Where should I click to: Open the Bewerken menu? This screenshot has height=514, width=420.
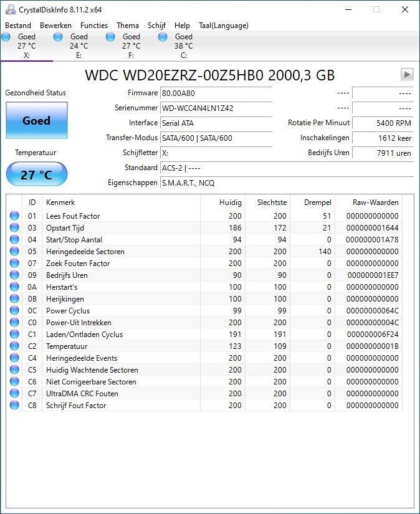point(55,26)
